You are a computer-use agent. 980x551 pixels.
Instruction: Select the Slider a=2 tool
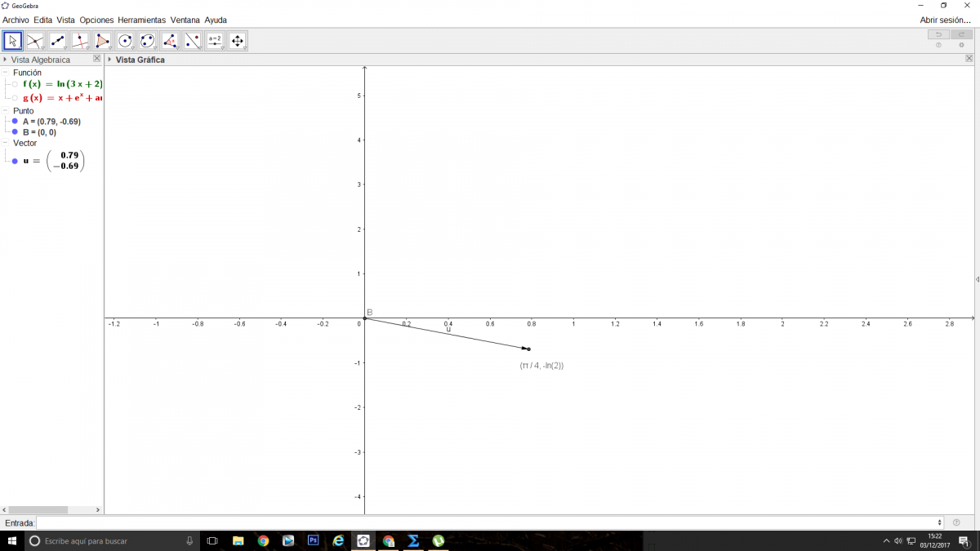point(215,41)
